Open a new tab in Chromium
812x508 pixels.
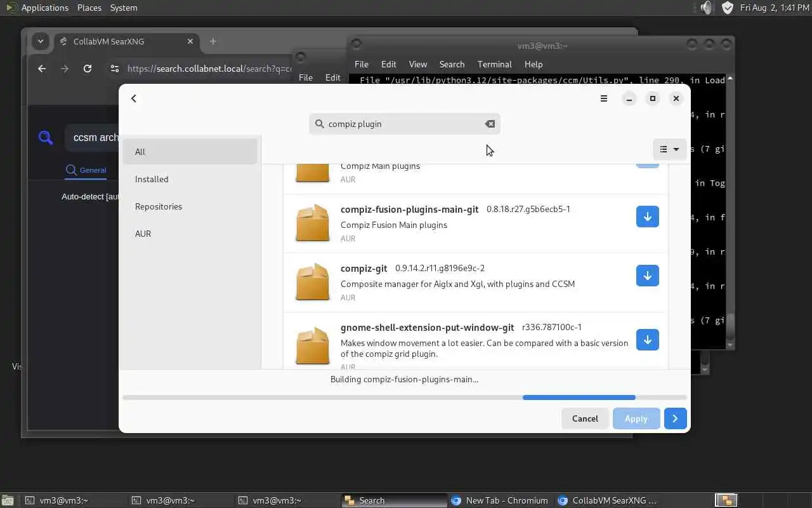pos(213,41)
